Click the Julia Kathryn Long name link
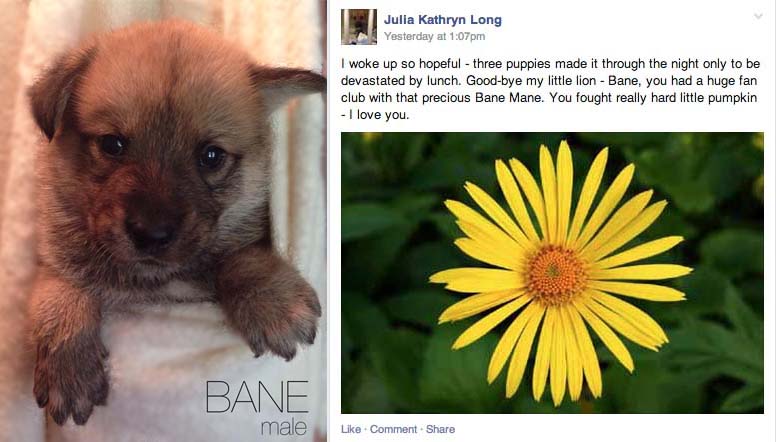 pos(443,20)
